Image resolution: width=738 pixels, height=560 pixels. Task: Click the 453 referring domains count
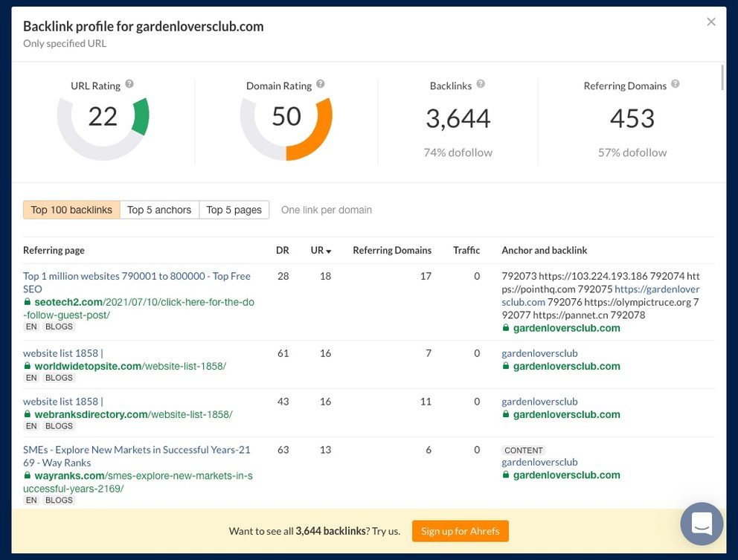tap(632, 118)
